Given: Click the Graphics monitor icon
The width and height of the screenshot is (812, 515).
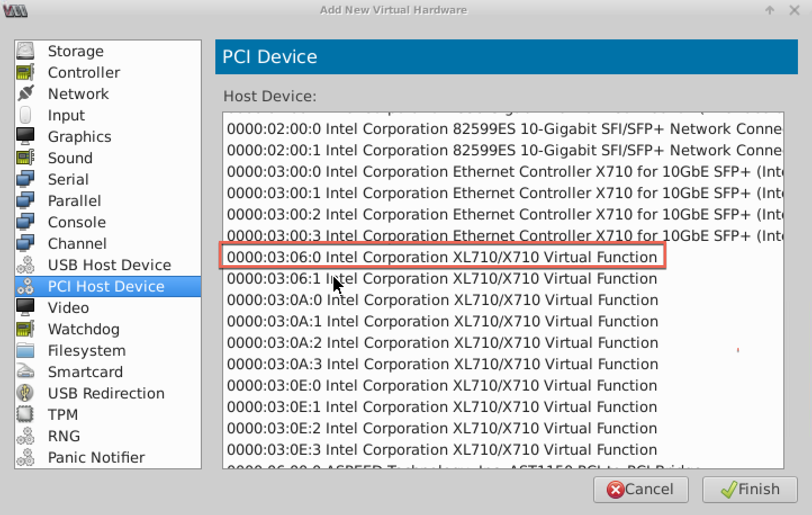Looking at the screenshot, I should 25,136.
